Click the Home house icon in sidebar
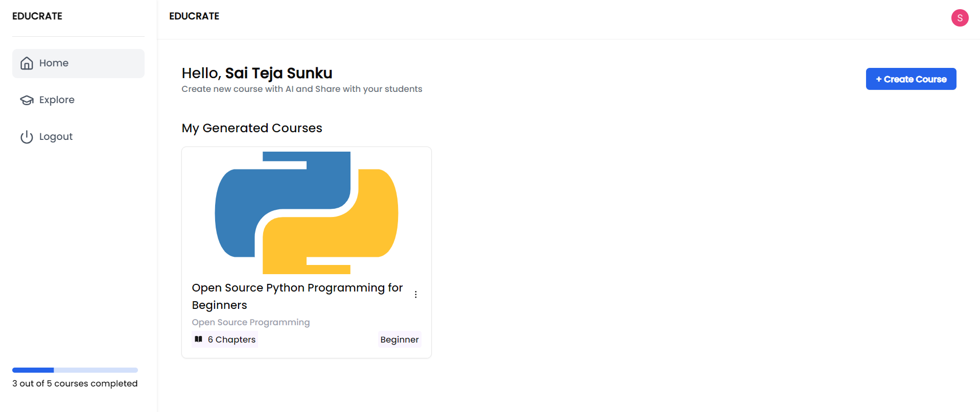The height and width of the screenshot is (412, 980). (x=27, y=63)
